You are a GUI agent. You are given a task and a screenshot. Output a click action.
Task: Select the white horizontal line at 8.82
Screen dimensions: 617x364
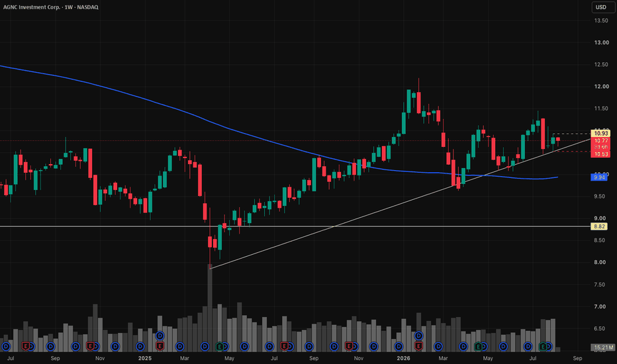[295, 226]
